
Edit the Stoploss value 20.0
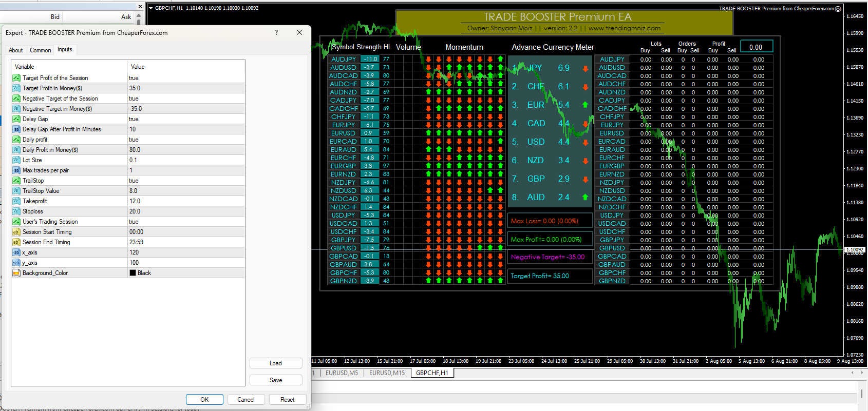186,211
